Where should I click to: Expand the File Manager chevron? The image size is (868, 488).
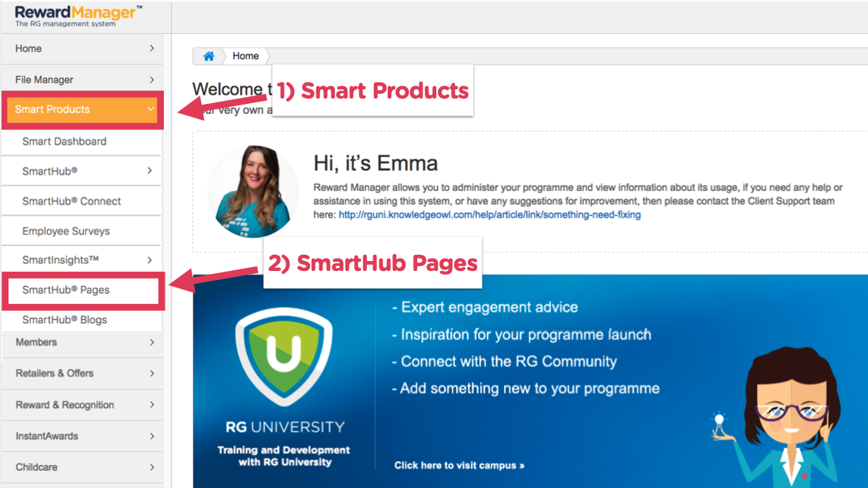152,80
